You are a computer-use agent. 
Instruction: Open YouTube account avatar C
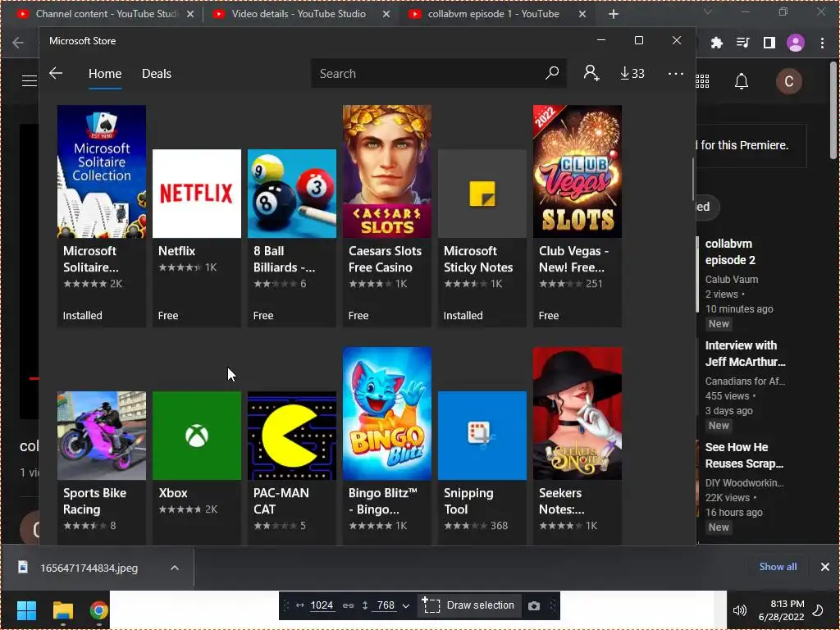789,81
